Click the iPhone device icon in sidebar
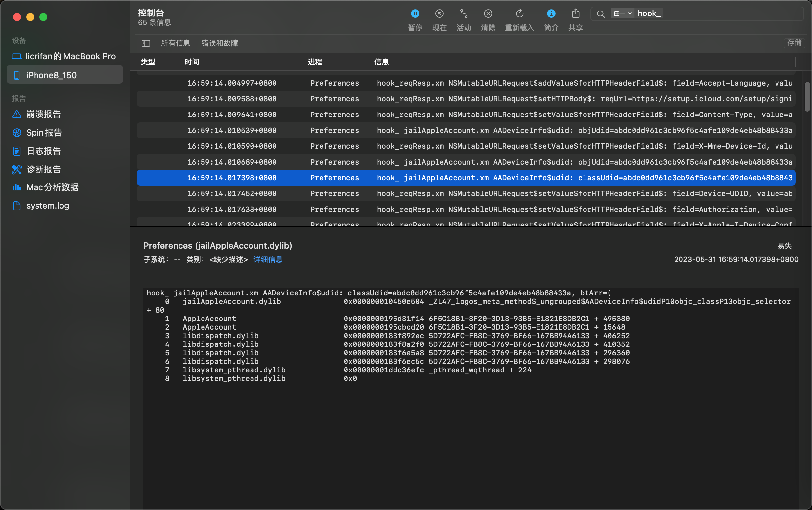Screen dimensions: 812x510 [16, 75]
